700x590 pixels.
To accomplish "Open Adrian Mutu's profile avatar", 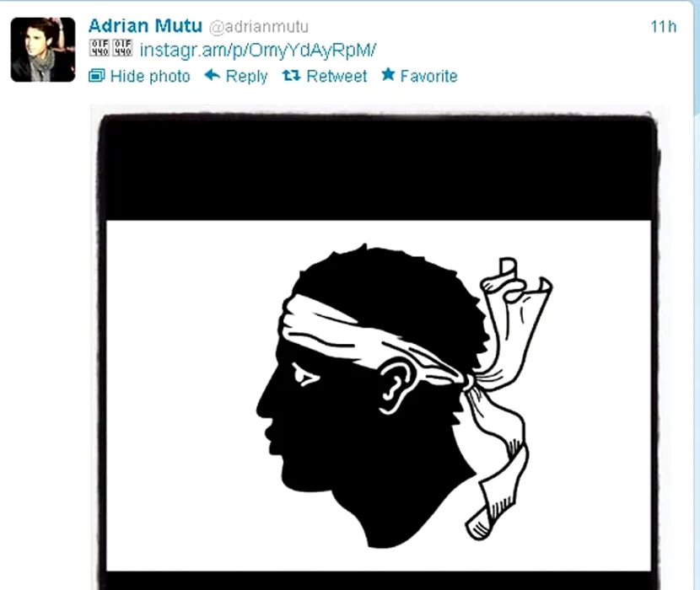I will (43, 50).
